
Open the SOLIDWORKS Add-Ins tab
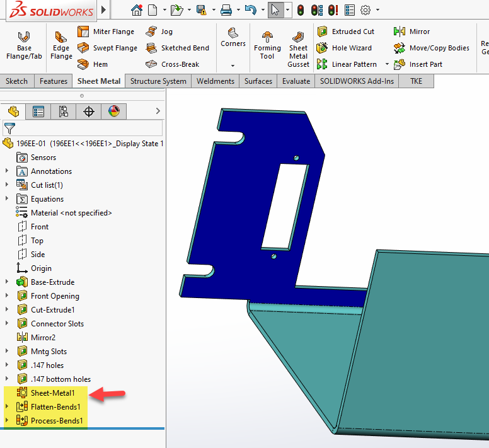(x=357, y=81)
